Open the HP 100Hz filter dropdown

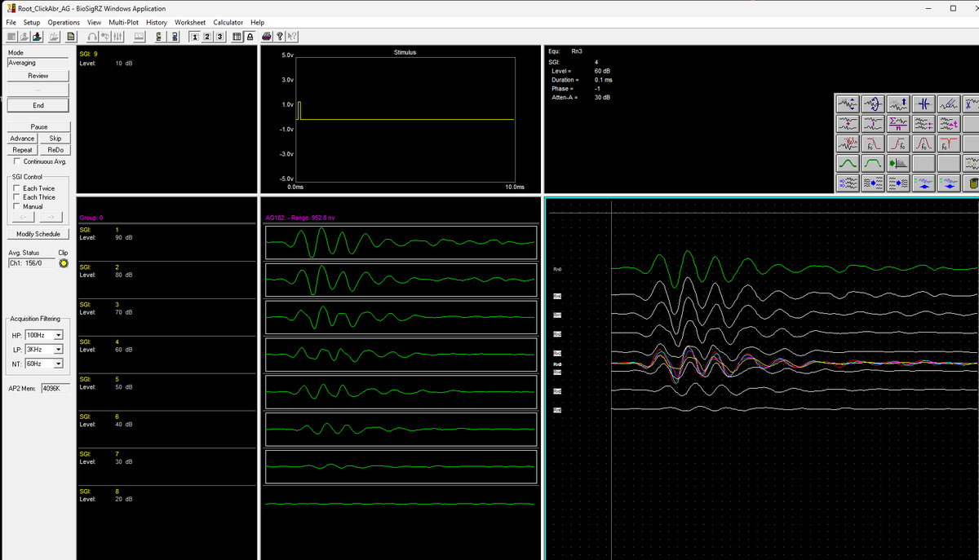tap(59, 336)
